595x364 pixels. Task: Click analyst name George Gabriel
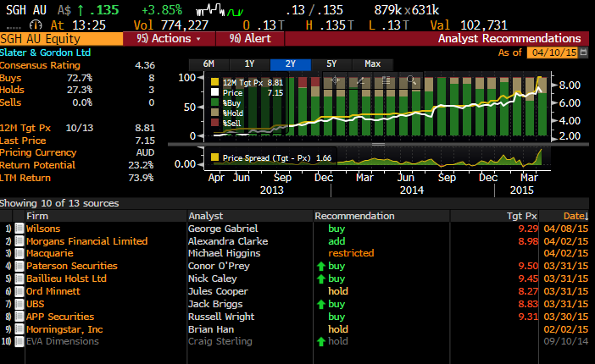(223, 229)
